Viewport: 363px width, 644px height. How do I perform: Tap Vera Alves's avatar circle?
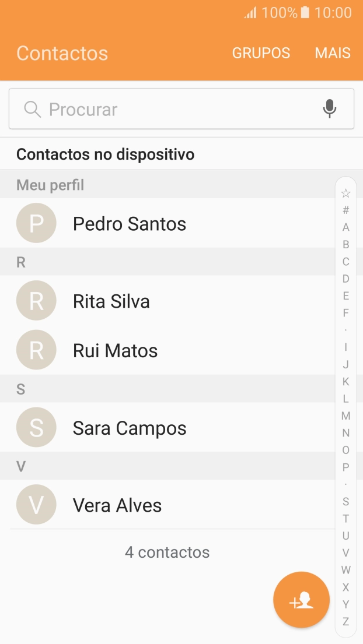[x=36, y=505]
